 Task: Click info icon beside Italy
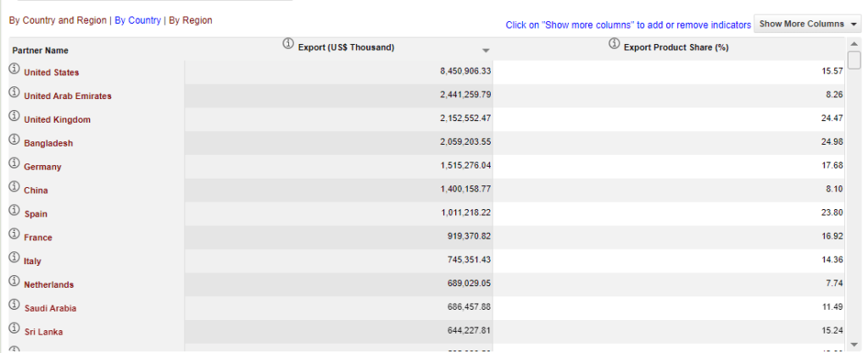pos(14,257)
